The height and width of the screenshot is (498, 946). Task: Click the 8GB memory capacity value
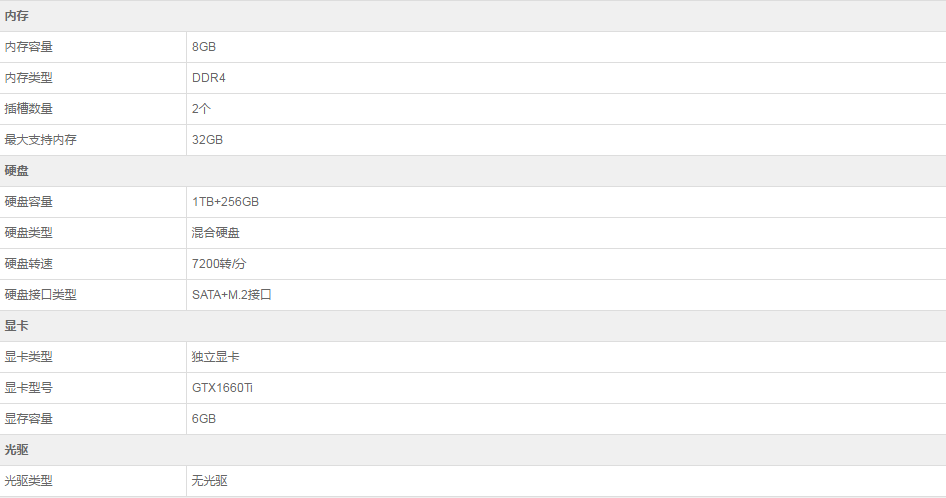click(204, 47)
